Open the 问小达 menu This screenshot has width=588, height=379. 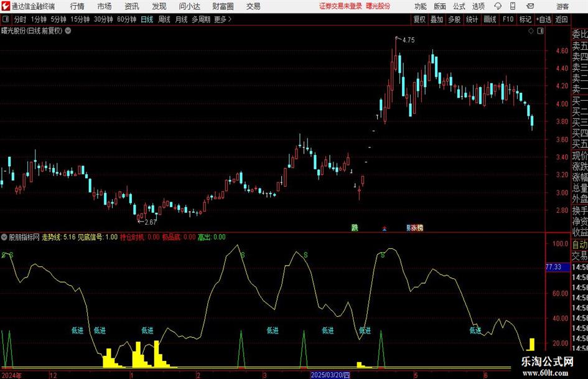click(189, 6)
